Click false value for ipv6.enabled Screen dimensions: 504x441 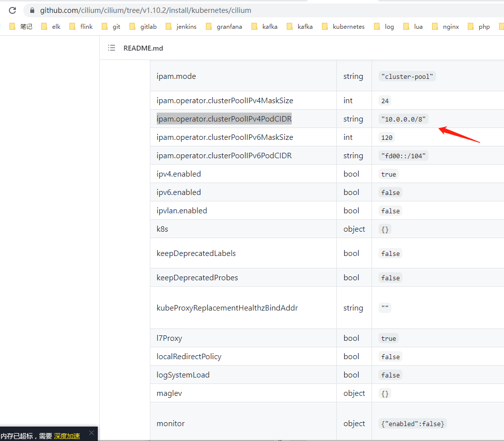point(390,192)
